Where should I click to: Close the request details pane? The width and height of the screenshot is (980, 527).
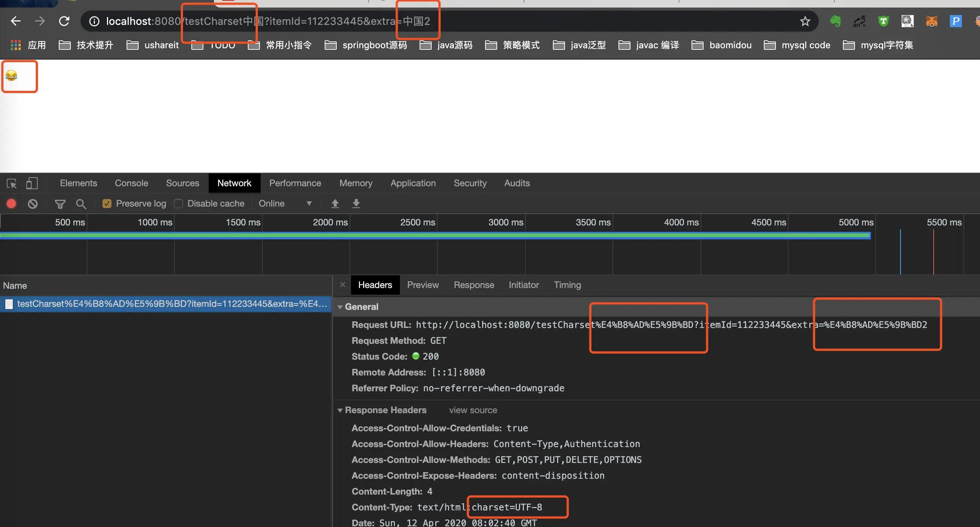tap(343, 285)
